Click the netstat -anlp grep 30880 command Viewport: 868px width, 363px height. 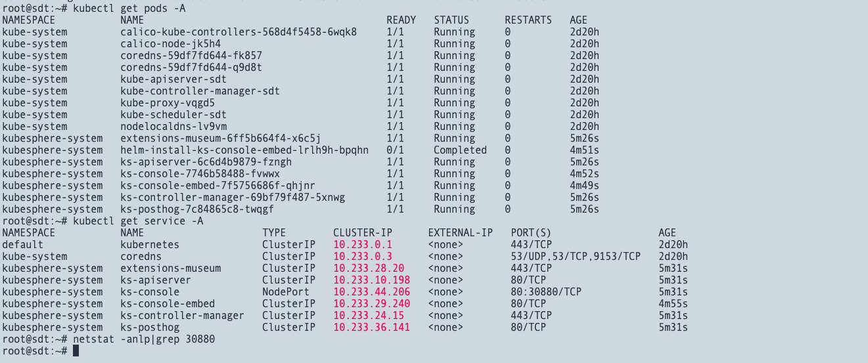pos(144,339)
